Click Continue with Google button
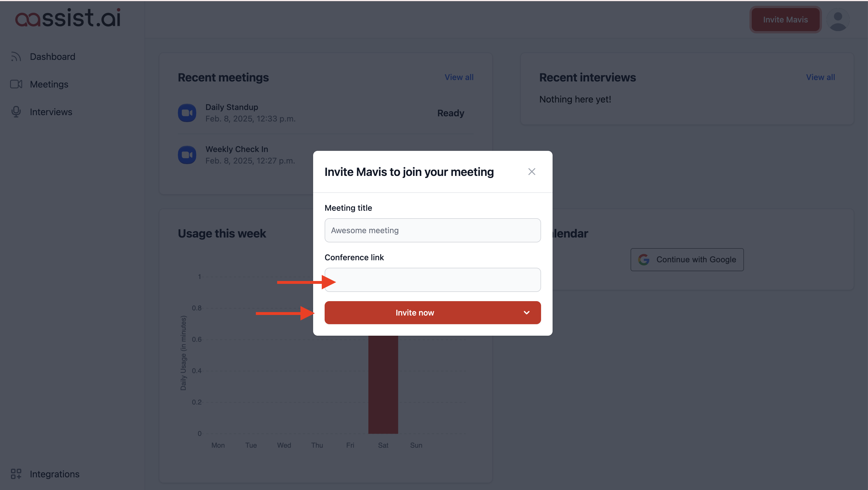 coord(687,259)
